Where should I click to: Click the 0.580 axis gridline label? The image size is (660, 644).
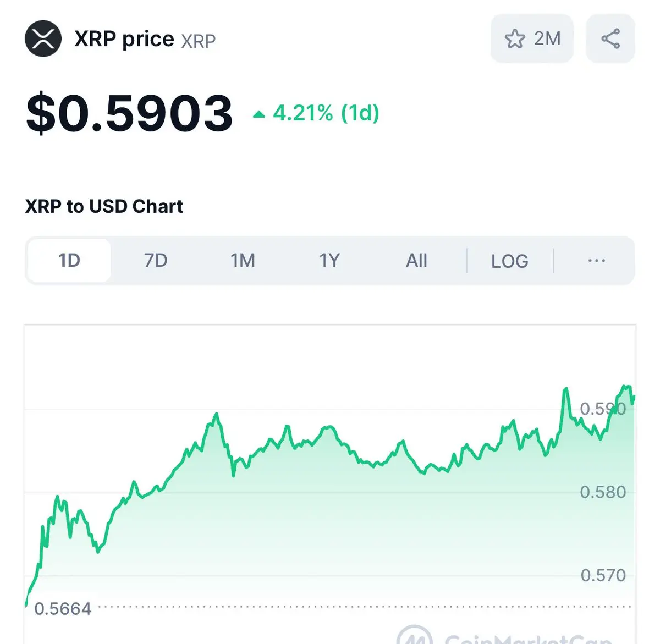[603, 492]
